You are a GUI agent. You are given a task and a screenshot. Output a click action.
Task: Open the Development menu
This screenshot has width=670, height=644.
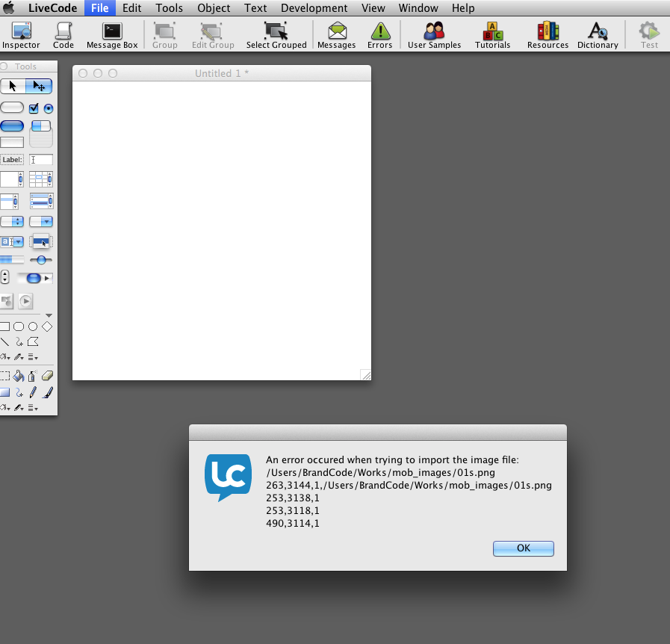click(314, 7)
